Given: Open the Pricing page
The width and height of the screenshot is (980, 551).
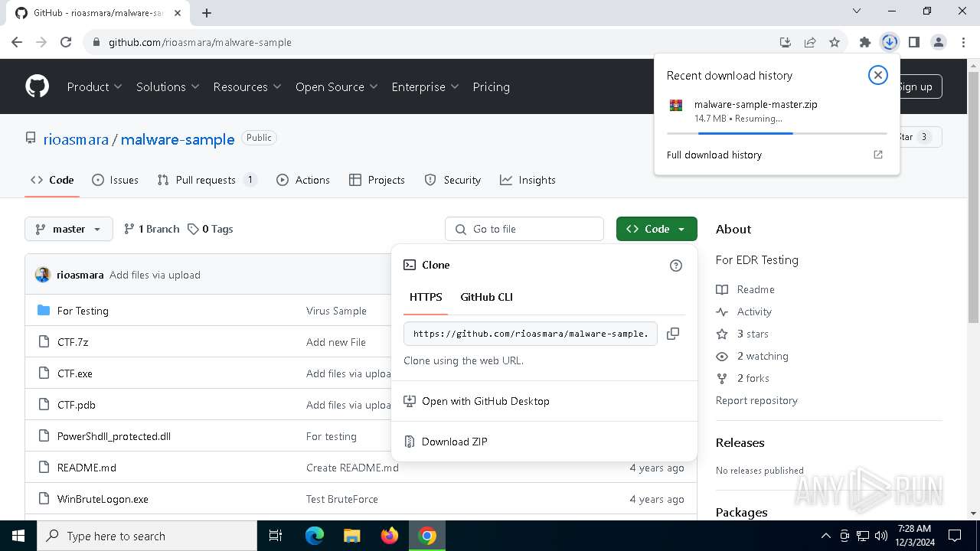Looking at the screenshot, I should (491, 86).
